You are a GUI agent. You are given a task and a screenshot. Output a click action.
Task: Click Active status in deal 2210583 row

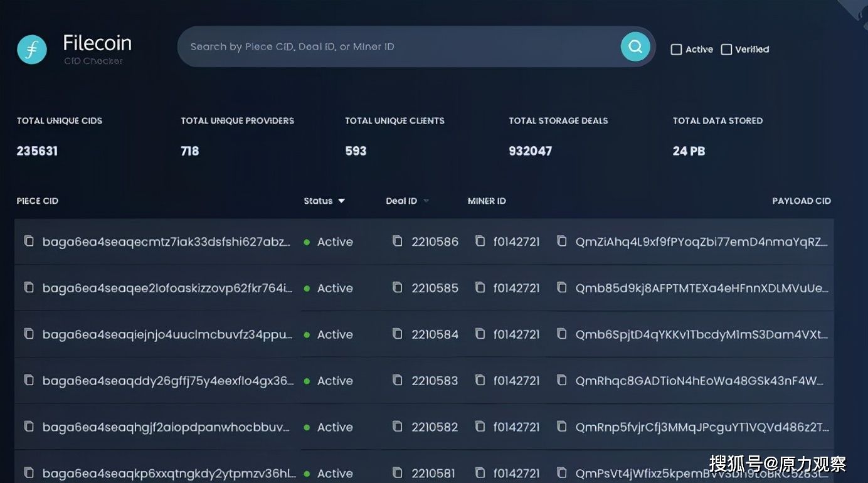[335, 381]
